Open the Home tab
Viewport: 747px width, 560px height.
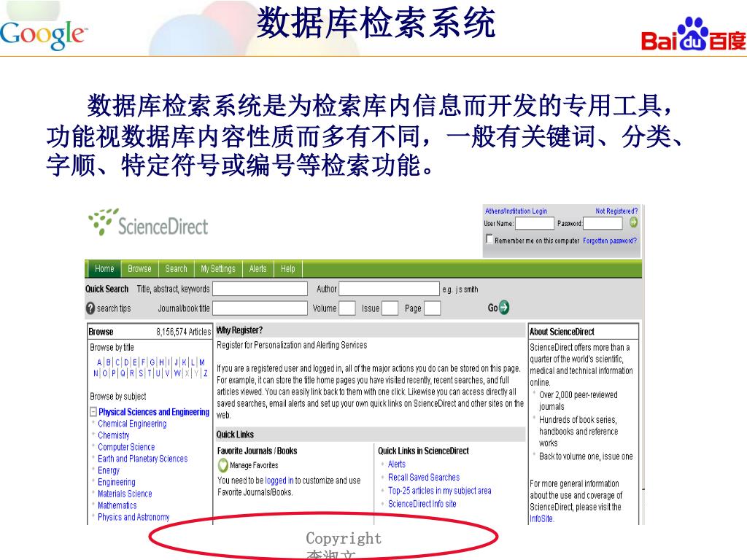(104, 268)
